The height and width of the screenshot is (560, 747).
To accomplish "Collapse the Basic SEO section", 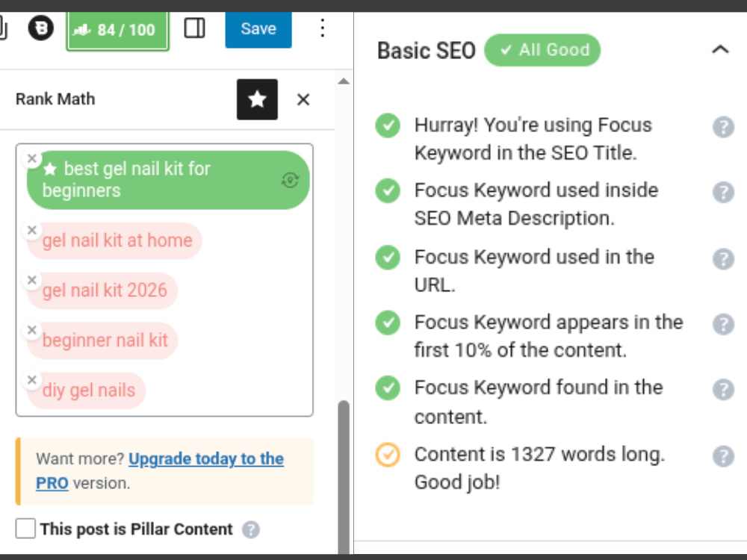I will coord(720,50).
